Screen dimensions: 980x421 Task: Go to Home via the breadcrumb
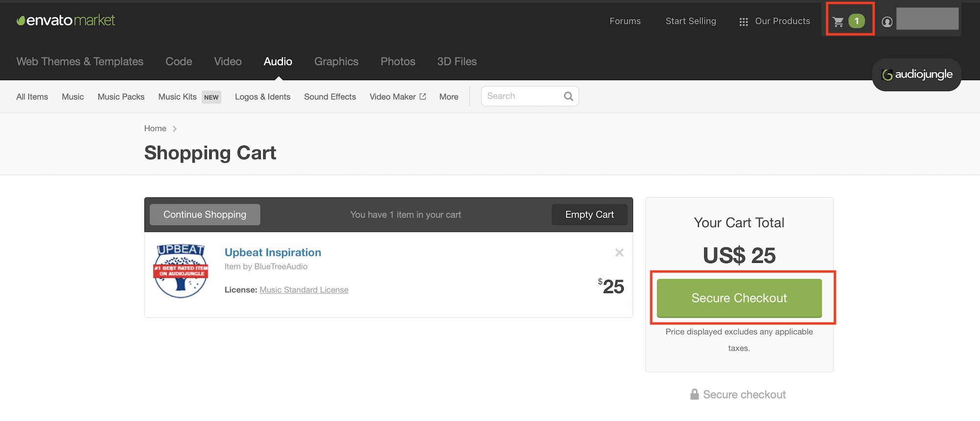(155, 128)
